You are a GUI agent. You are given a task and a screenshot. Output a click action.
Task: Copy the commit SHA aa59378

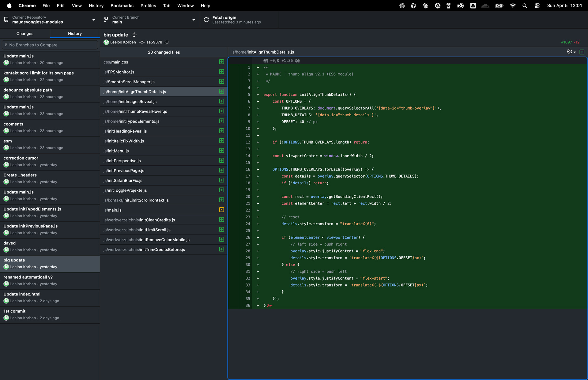167,42
